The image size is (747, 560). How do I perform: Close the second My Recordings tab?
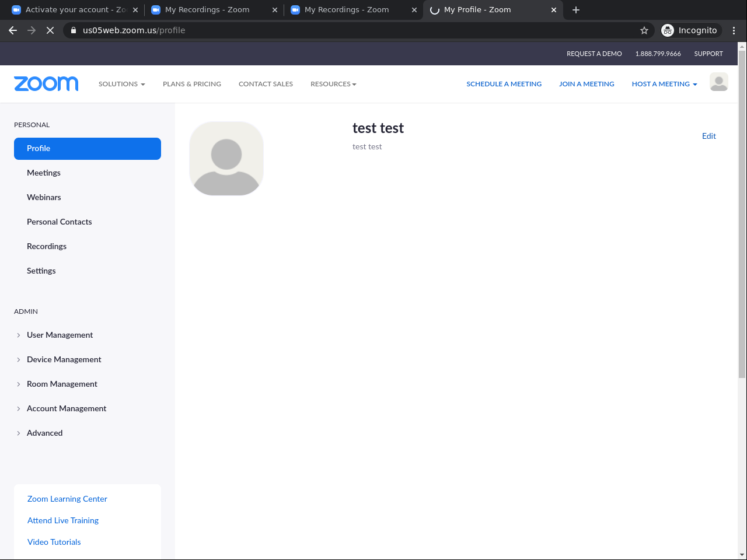click(x=414, y=10)
